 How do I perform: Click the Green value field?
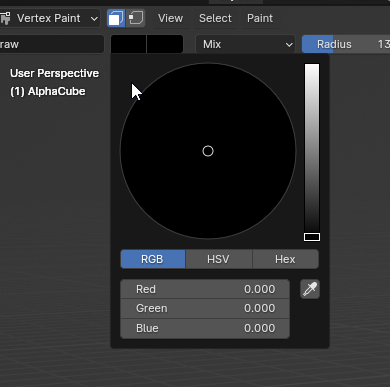tap(205, 308)
